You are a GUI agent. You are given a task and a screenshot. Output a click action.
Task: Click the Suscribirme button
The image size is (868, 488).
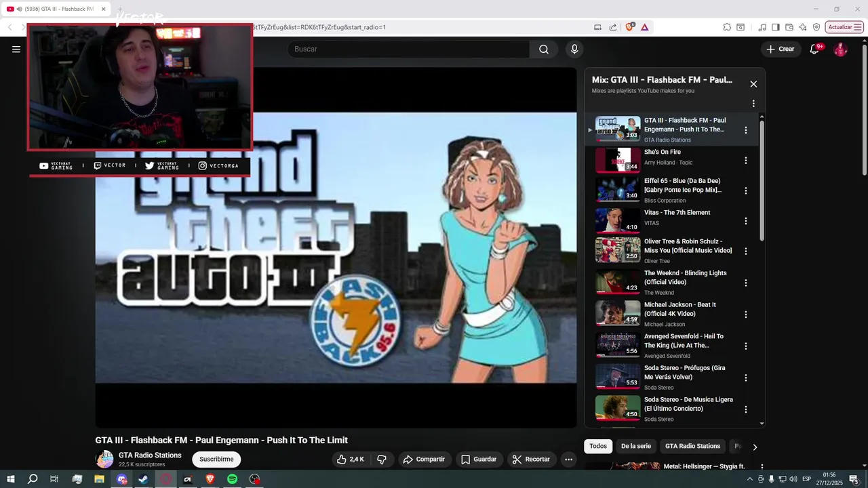[x=216, y=460]
